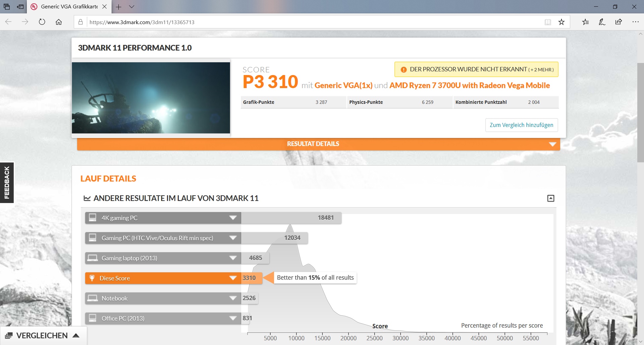Open reading view book icon
The height and width of the screenshot is (345, 644).
coord(548,22)
